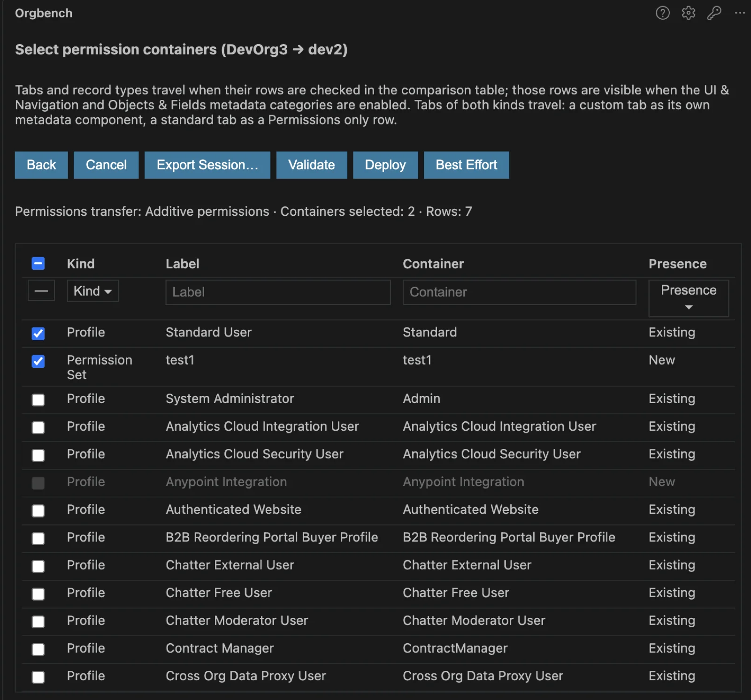Click the 'Chatter Free User' label cell
Image resolution: width=751 pixels, height=700 pixels.
click(x=219, y=593)
